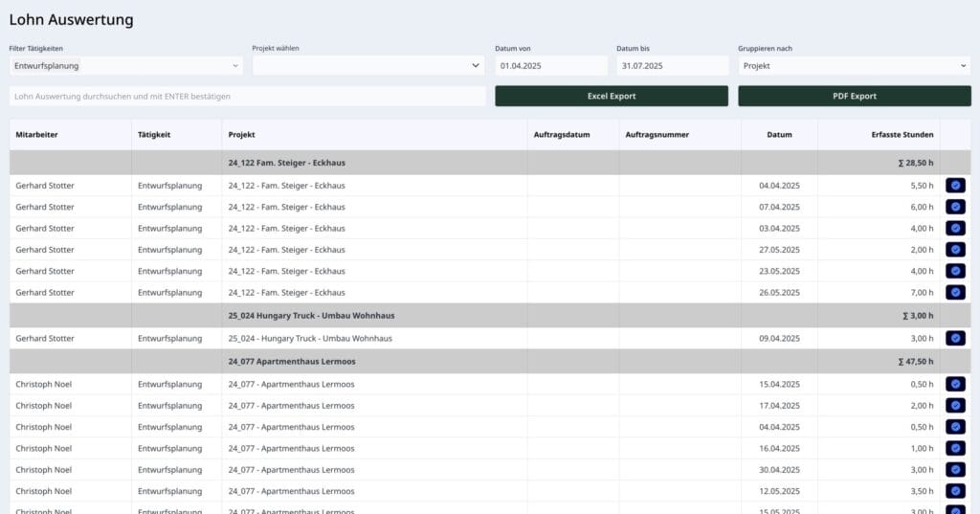Click the Erfasste Stunden column header
Viewport: 980px width, 514px height.
point(901,135)
